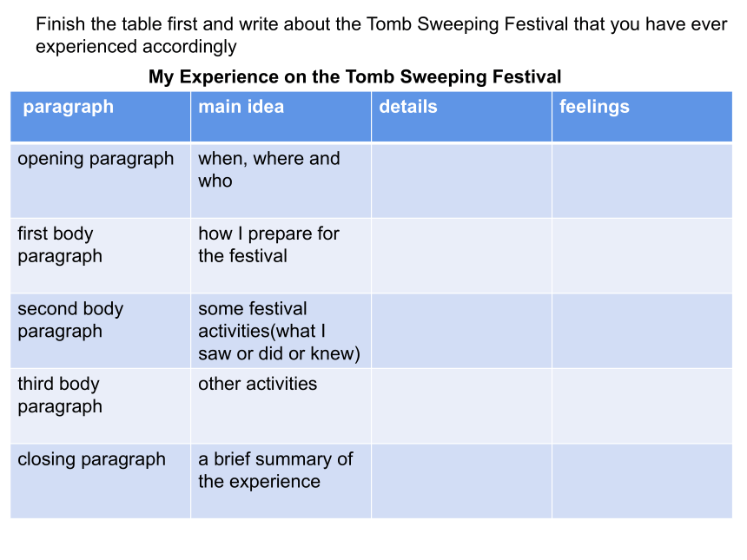The width and height of the screenshot is (747, 560).
Task: Click the 'some festival activities' cell
Action: pyautogui.click(x=281, y=331)
